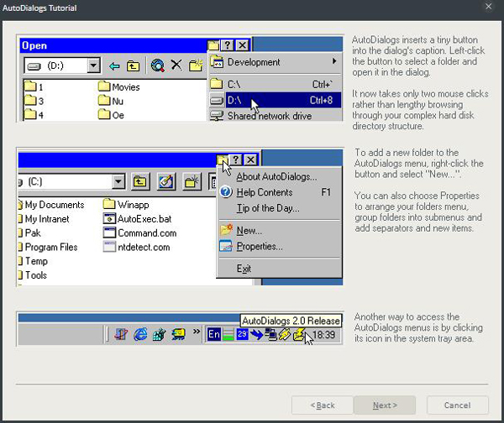The image size is (504, 423).
Task: Select the My Documents folder
Action: click(51, 205)
